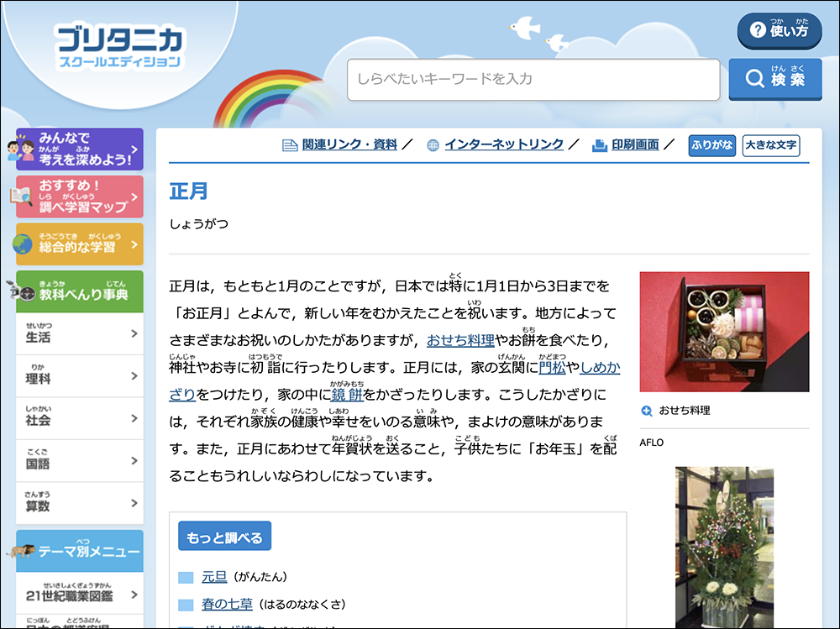Follow the 門松 link in the article

[x=553, y=368]
